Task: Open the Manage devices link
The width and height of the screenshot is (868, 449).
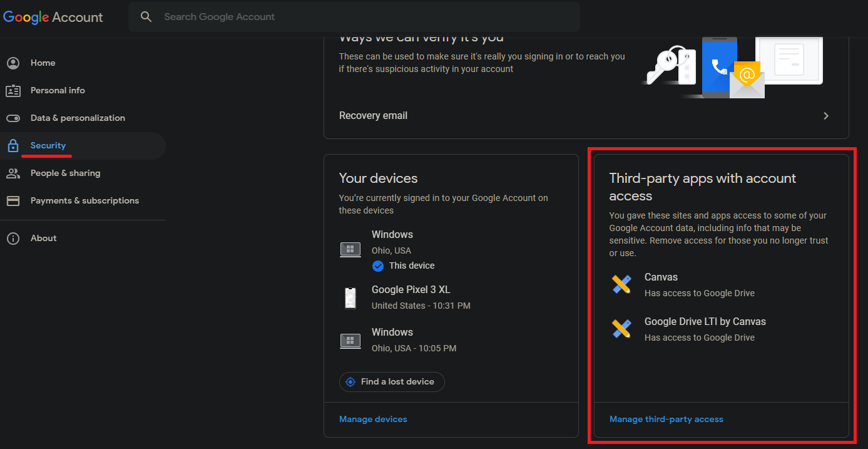Action: tap(373, 420)
